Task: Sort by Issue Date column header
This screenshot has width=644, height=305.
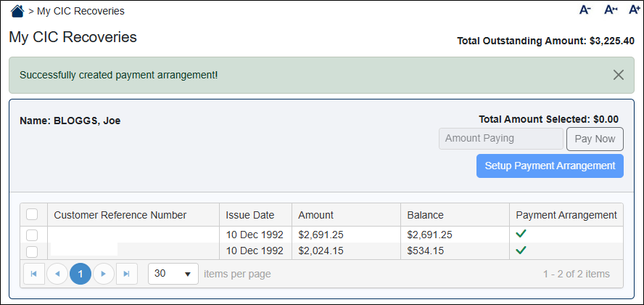Action: 250,215
